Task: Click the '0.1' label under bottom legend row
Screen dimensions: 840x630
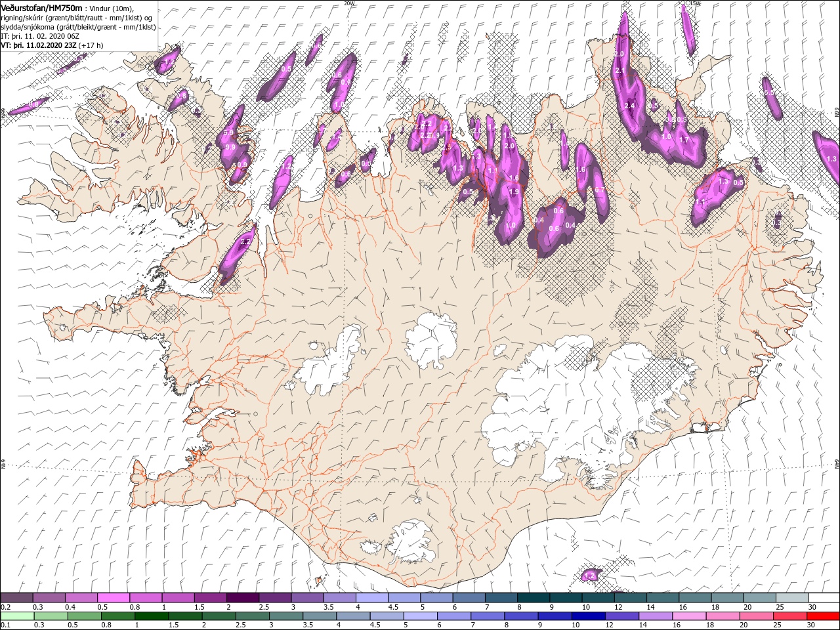Action: pyautogui.click(x=5, y=625)
